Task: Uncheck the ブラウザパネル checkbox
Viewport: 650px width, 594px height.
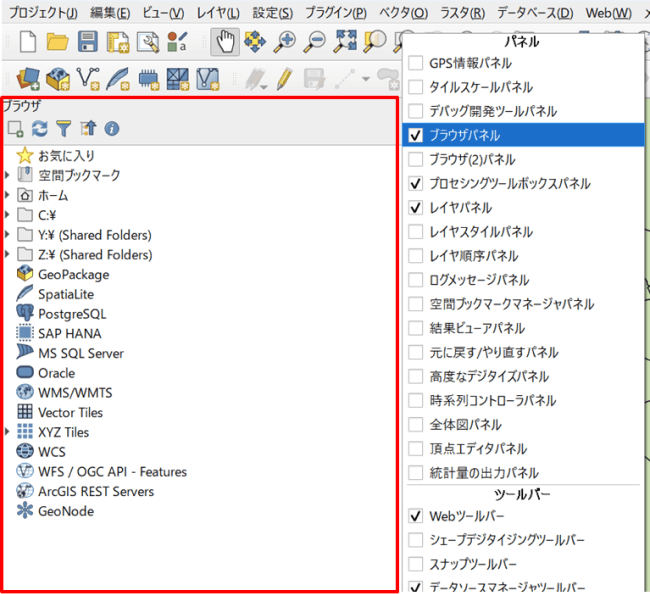Action: click(416, 135)
